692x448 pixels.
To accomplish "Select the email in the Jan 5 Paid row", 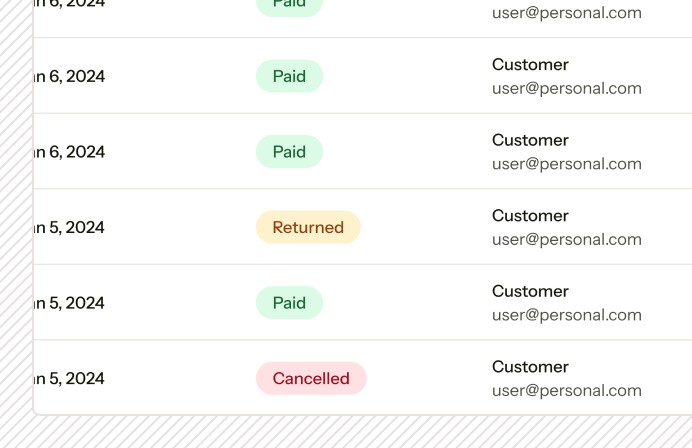I will click(x=567, y=315).
